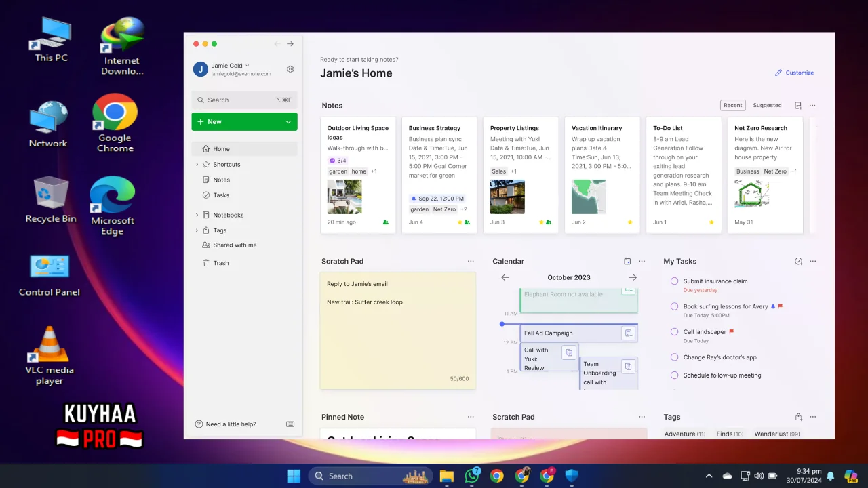
Task: Mark Schedule follow-up meeting done
Action: tap(674, 375)
